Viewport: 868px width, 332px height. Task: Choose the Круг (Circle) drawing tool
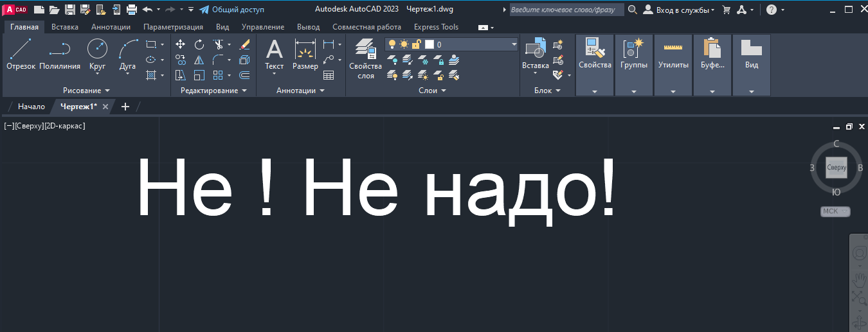[97, 52]
